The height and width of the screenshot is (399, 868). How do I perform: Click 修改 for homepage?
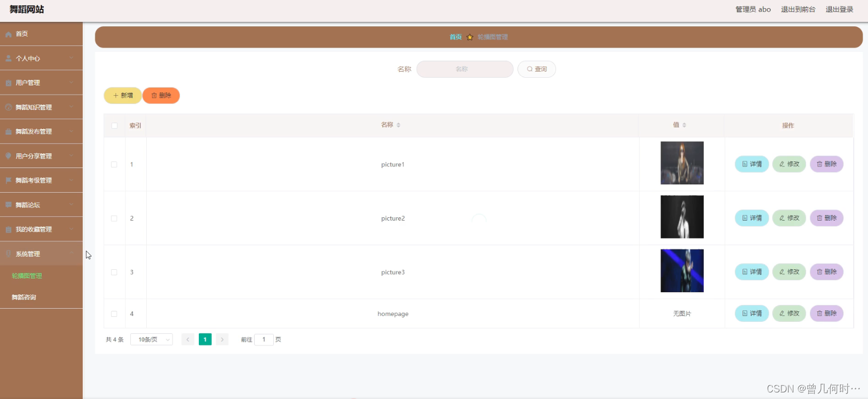pos(789,314)
